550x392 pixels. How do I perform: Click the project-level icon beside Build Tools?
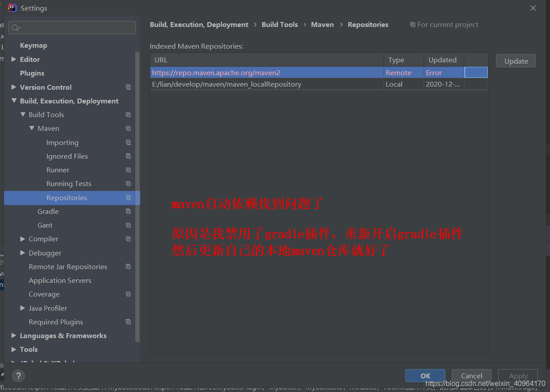click(x=128, y=114)
